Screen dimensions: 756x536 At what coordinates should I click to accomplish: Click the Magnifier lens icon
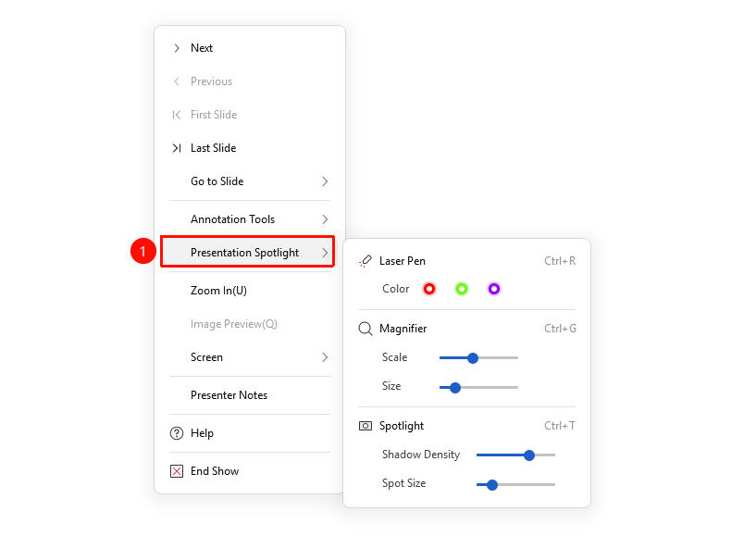[366, 329]
